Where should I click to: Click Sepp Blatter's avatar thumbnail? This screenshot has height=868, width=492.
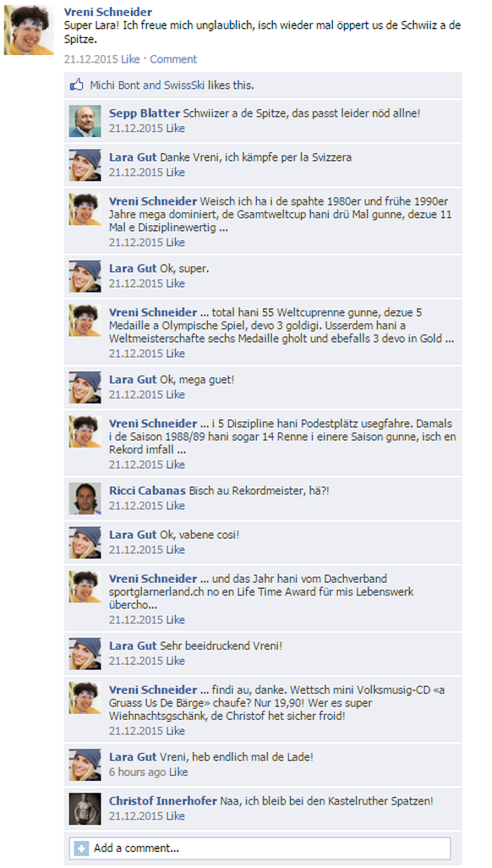[x=85, y=121]
